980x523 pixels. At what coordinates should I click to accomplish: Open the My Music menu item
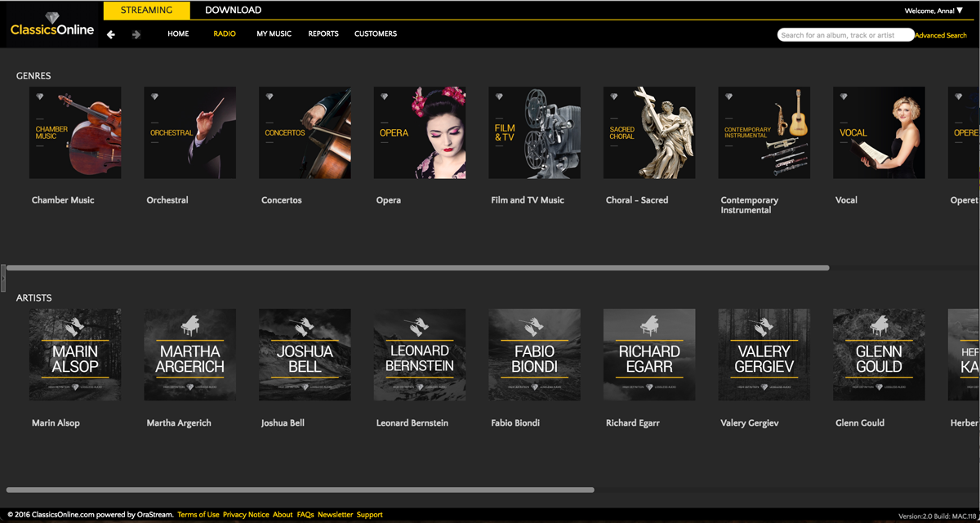click(274, 34)
